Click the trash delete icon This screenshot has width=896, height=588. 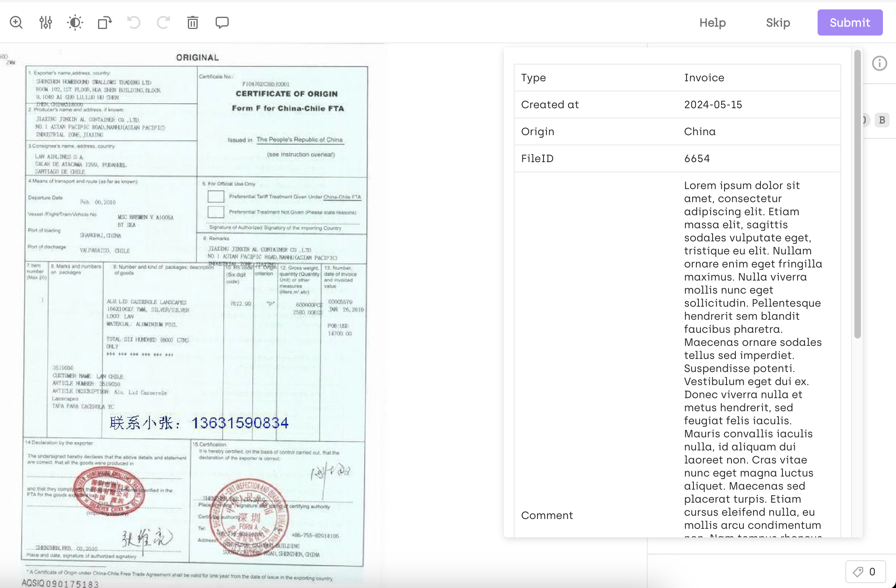[x=193, y=22]
